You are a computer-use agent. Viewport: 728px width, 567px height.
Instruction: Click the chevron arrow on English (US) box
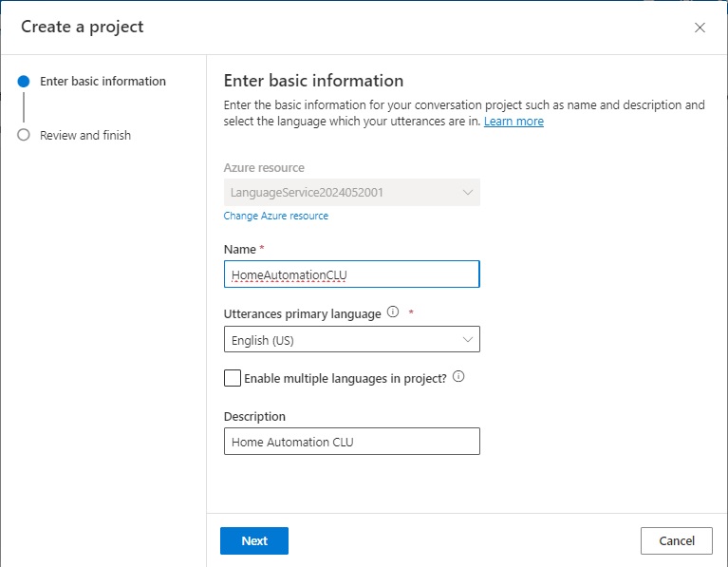[x=467, y=339]
